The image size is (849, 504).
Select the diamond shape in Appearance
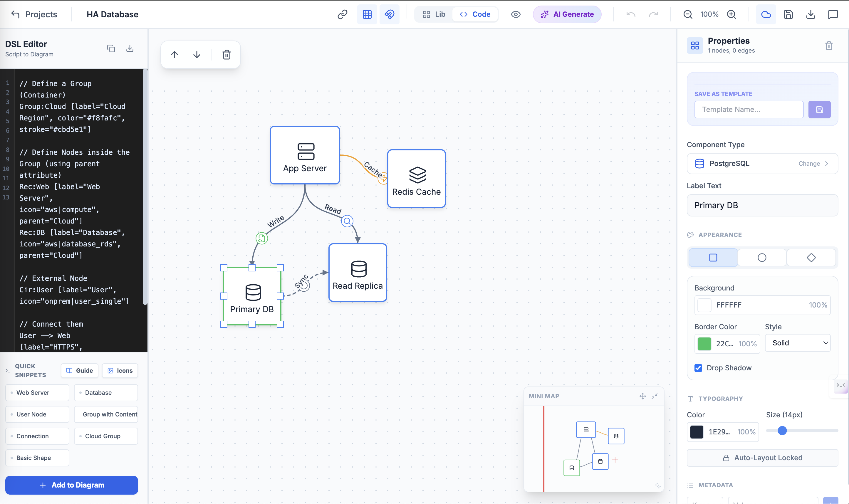point(811,258)
